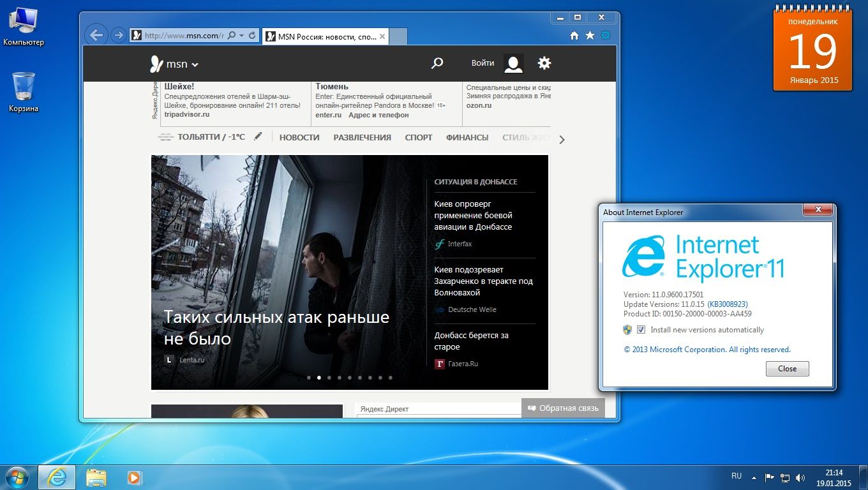
Task: Edit location with the pencil icon
Action: point(258,137)
